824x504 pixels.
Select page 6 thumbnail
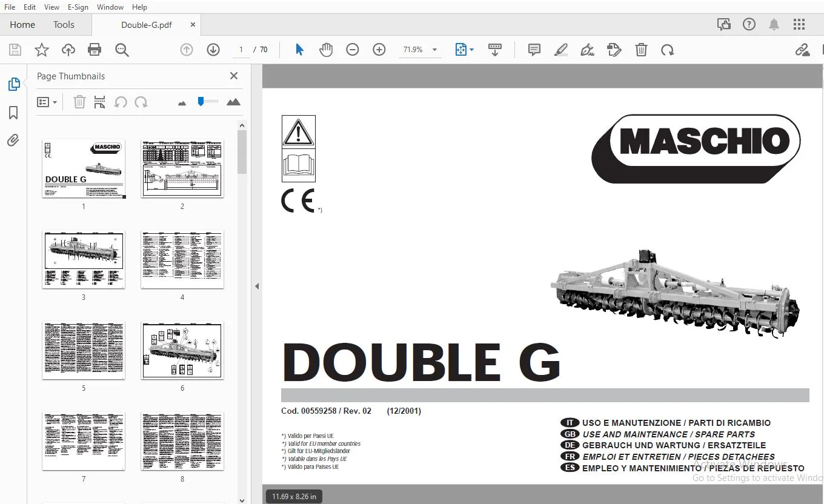coord(182,350)
